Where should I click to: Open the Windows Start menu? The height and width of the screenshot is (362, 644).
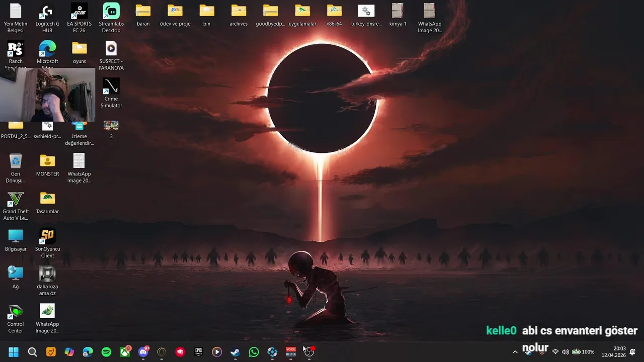coord(14,352)
